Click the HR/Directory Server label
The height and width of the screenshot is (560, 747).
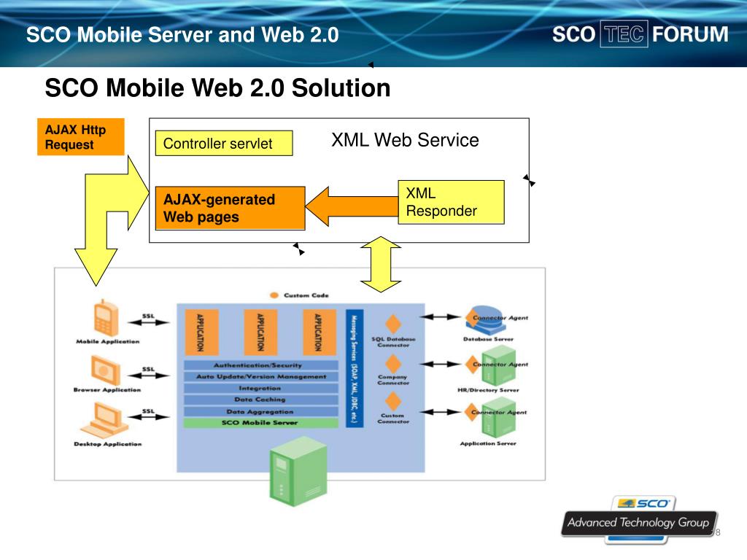pyautogui.click(x=488, y=390)
